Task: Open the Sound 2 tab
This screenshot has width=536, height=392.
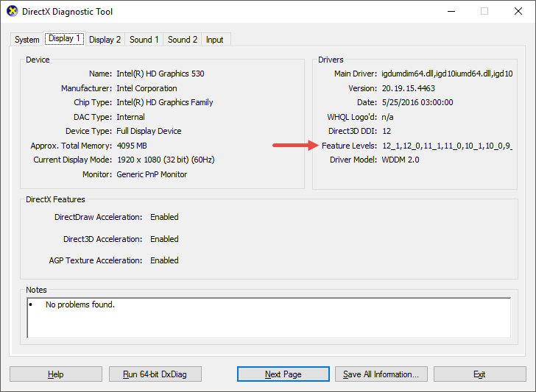Action: [x=182, y=40]
